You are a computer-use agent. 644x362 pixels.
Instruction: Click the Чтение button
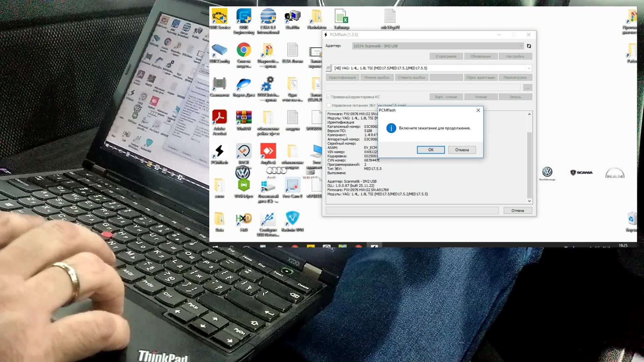(x=481, y=97)
